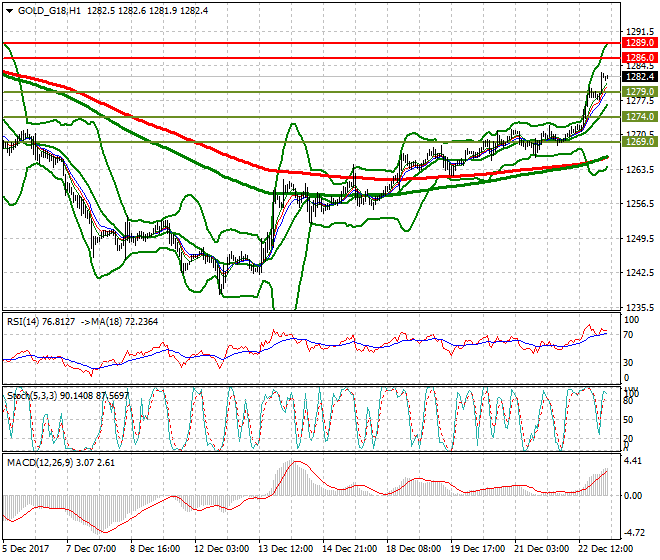The image size is (660, 560).
Task: Click the triangle arrow beside GOLD_G18,H1
Action: pyautogui.click(x=9, y=10)
